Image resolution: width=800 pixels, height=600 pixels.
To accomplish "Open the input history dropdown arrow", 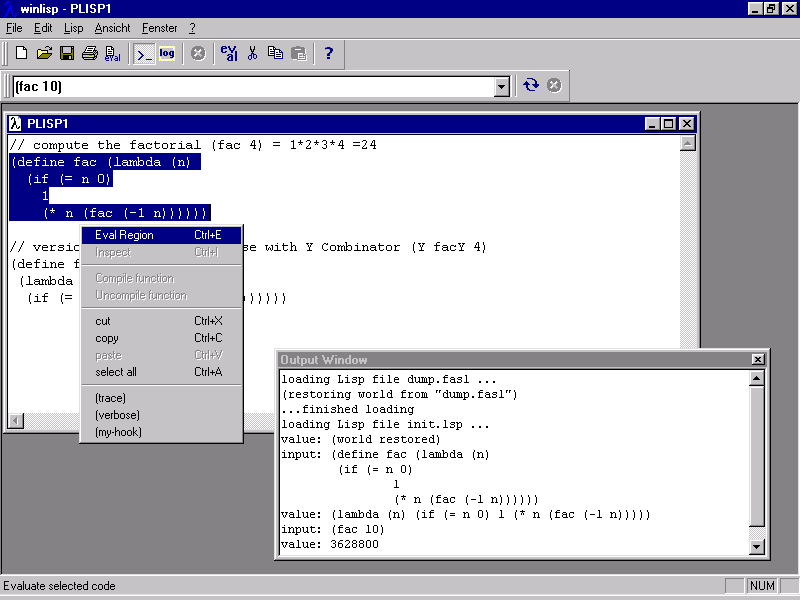I will tap(502, 87).
